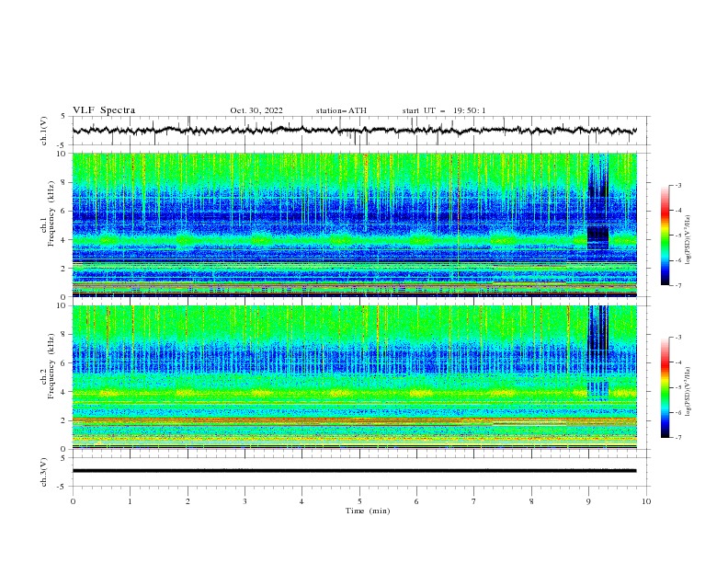Click the "2" kHz tick on ch.2 frequency axis
Screen dimensions: 728x563
(x=64, y=420)
